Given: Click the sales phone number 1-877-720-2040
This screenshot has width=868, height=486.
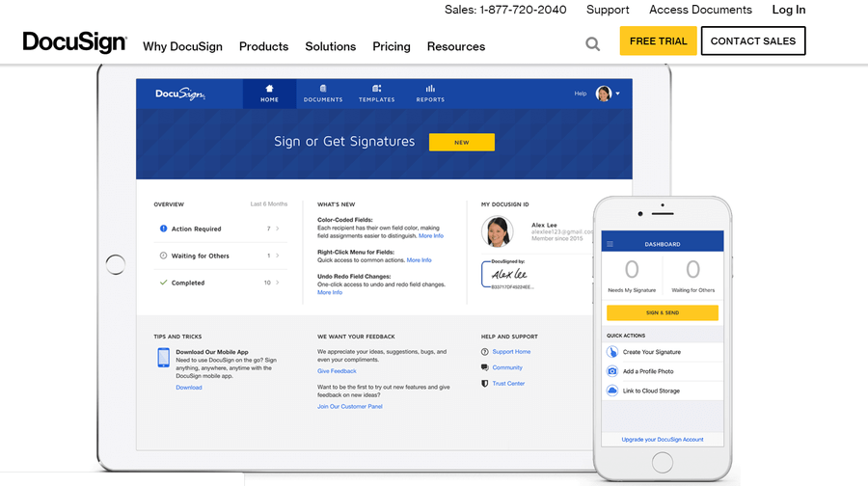Looking at the screenshot, I should (x=523, y=10).
